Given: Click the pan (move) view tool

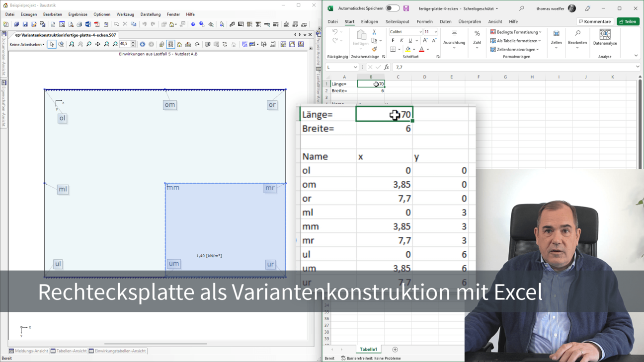Looking at the screenshot, I should click(97, 44).
